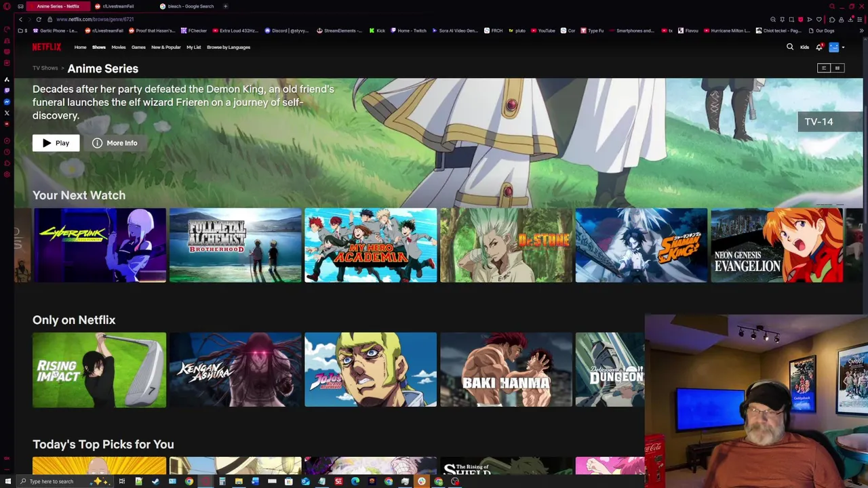Expand bookmarks bar overflow chevron
Image resolution: width=868 pixels, height=488 pixels.
[862, 30]
